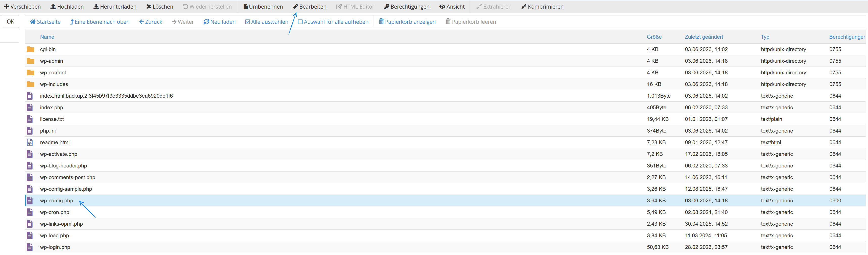Screen dimensions: 868x255
Task: Sort by the Typ column header
Action: pos(765,37)
